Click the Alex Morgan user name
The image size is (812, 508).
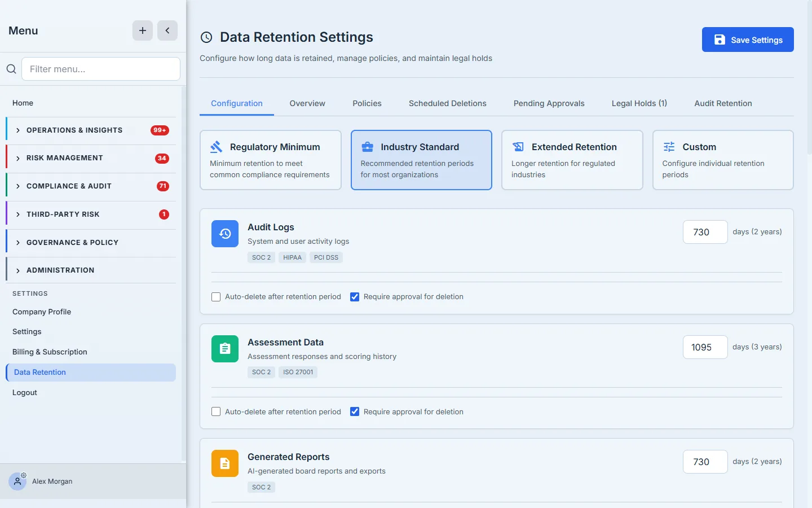click(52, 481)
